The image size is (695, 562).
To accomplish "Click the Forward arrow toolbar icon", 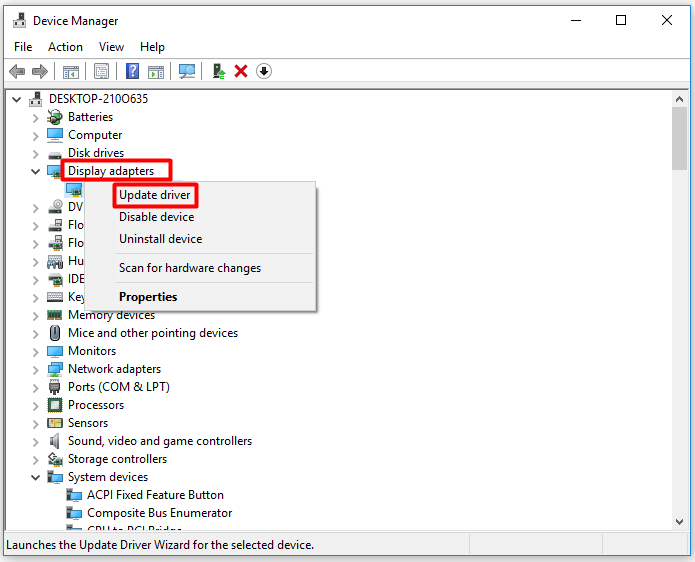I will [40, 71].
